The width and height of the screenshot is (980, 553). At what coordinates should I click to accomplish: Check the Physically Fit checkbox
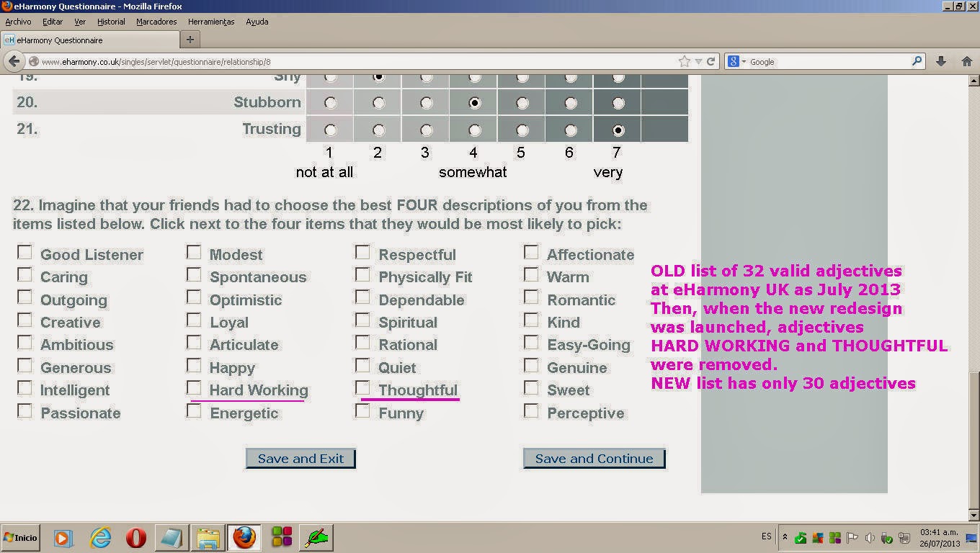tap(362, 274)
